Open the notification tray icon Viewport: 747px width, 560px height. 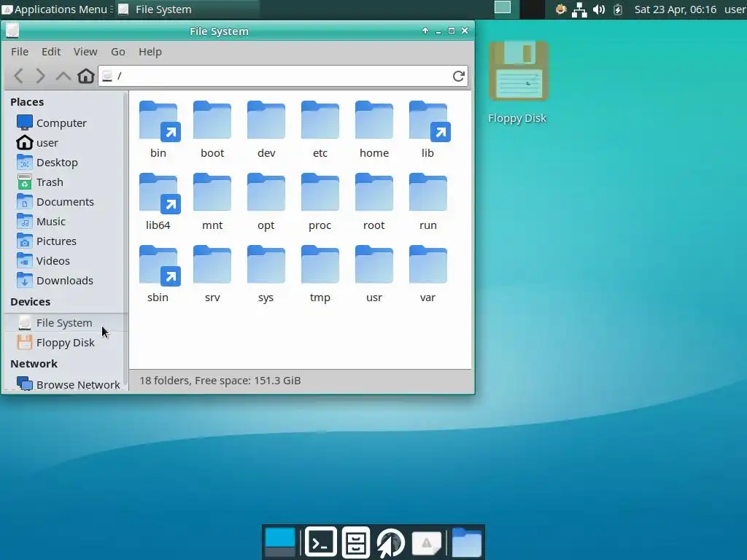point(561,9)
